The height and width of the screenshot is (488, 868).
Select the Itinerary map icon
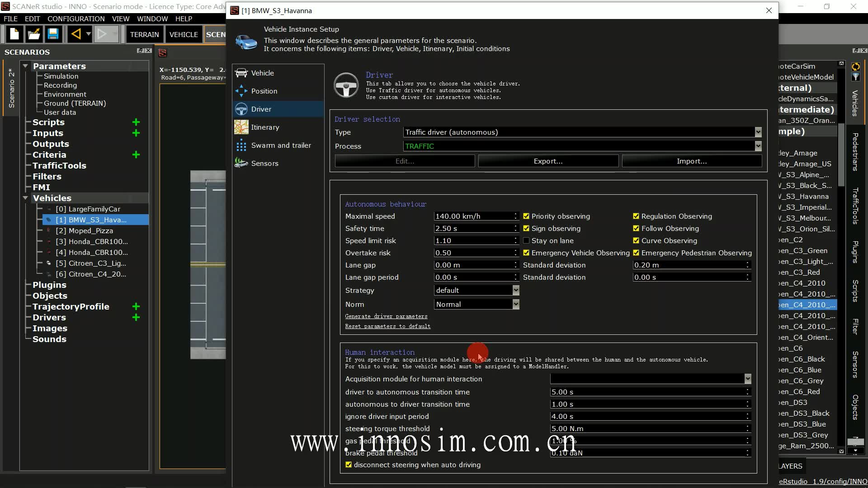(241, 127)
